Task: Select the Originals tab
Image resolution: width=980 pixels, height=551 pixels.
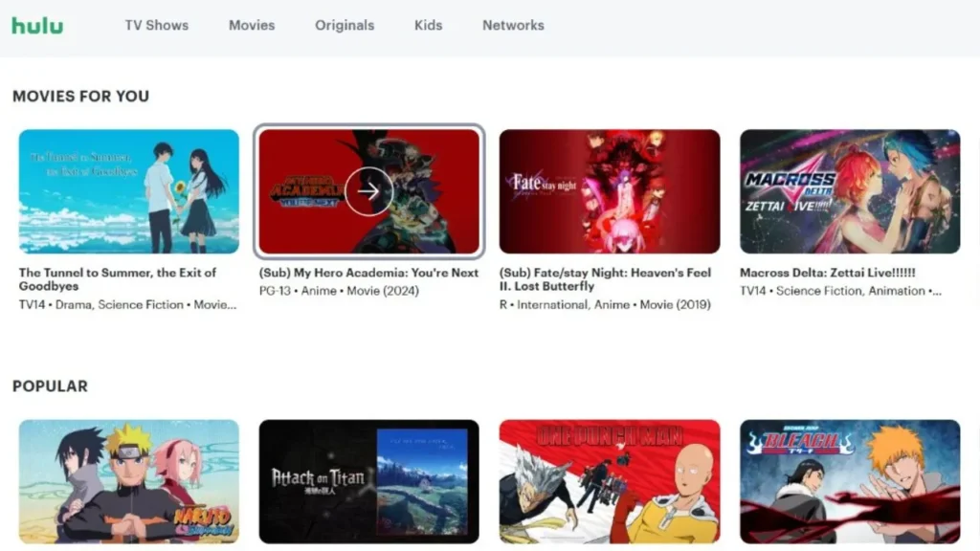Action: click(345, 26)
